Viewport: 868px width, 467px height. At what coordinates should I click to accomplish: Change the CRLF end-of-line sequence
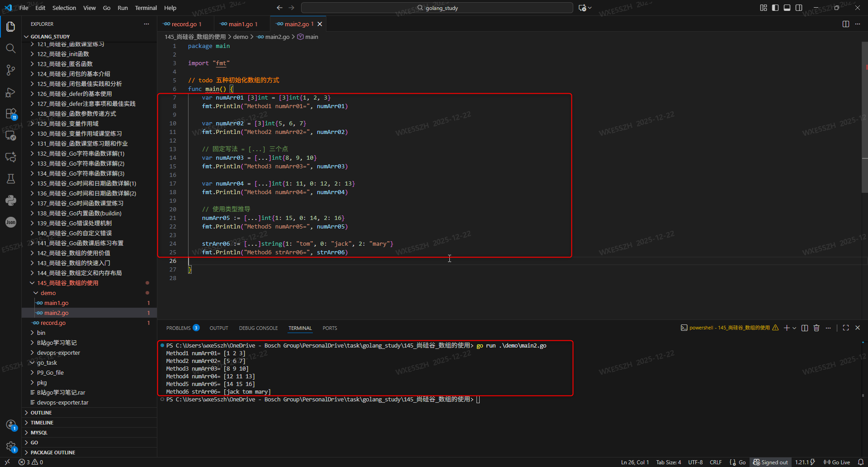(716, 462)
